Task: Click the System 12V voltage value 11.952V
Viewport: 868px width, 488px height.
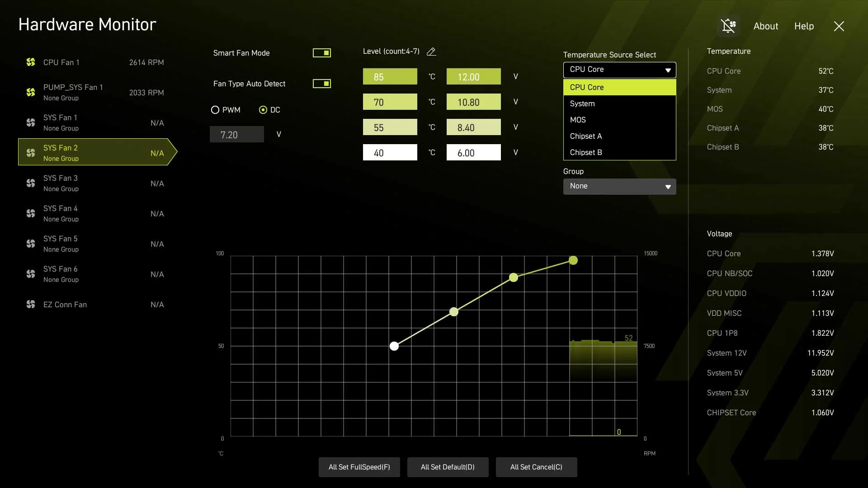Action: pos(821,353)
